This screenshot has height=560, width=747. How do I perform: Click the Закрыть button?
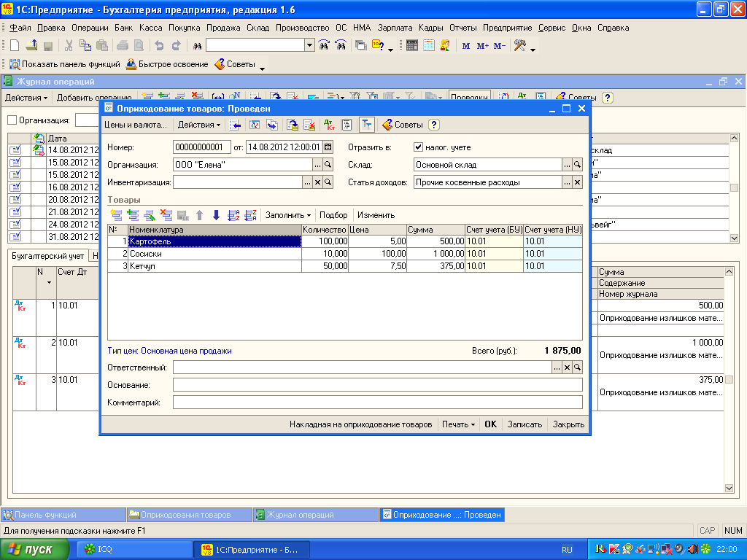click(568, 424)
